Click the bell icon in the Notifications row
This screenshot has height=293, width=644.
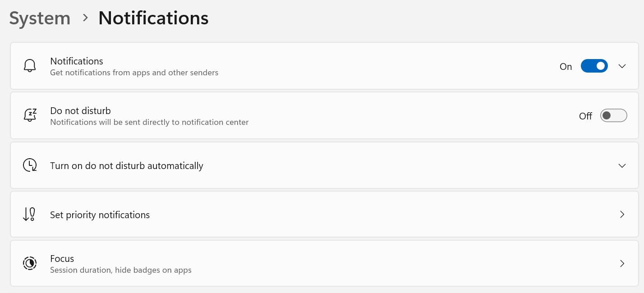click(30, 66)
